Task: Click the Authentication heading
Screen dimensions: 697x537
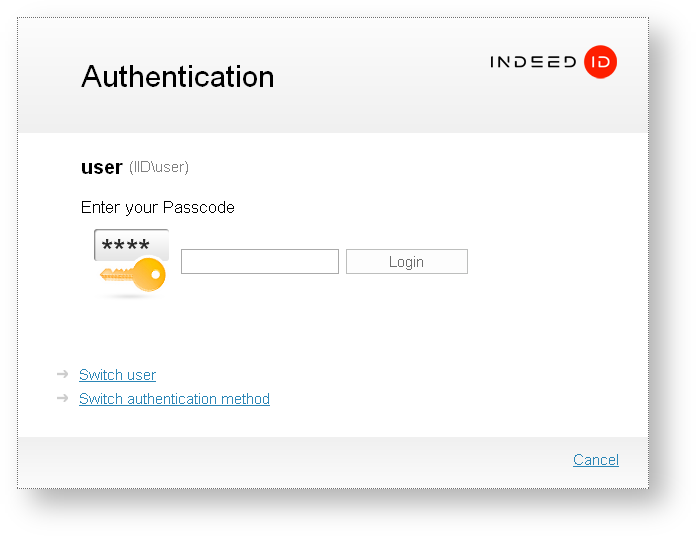Action: coord(177,77)
